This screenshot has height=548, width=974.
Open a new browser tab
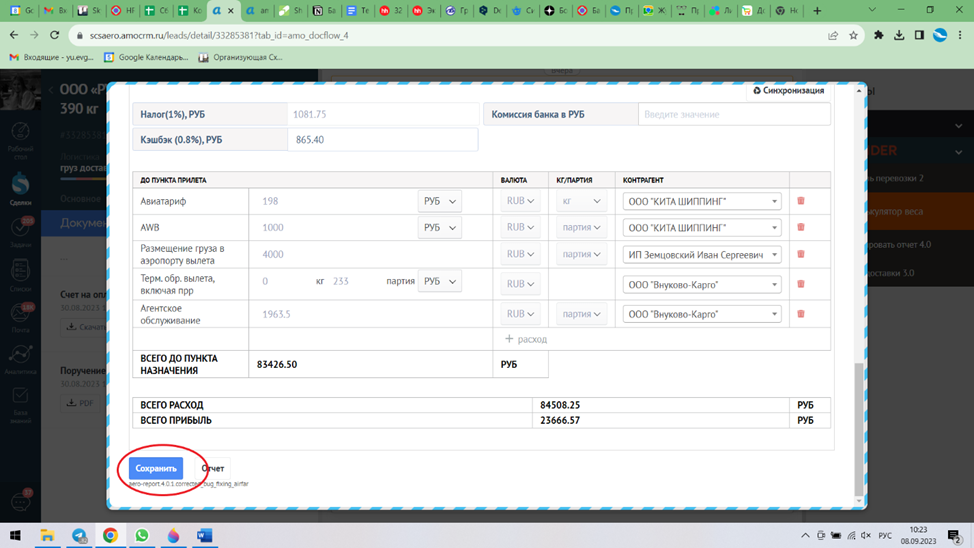click(817, 11)
